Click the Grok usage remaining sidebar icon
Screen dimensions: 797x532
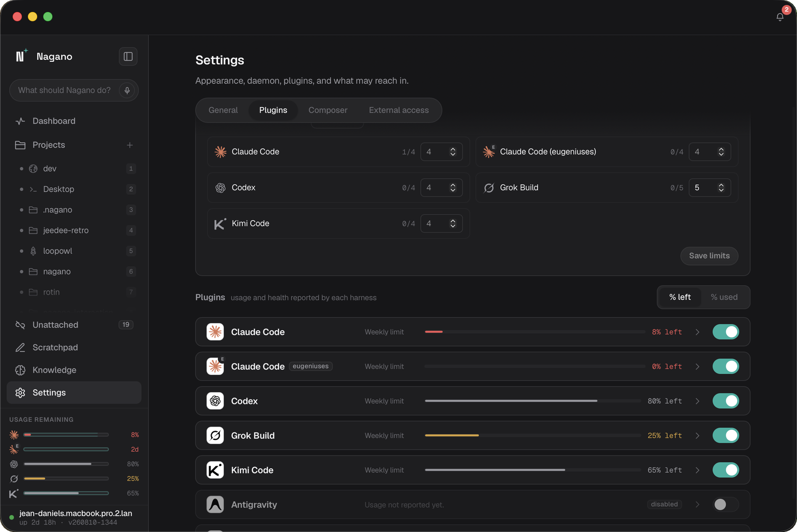[x=14, y=479]
